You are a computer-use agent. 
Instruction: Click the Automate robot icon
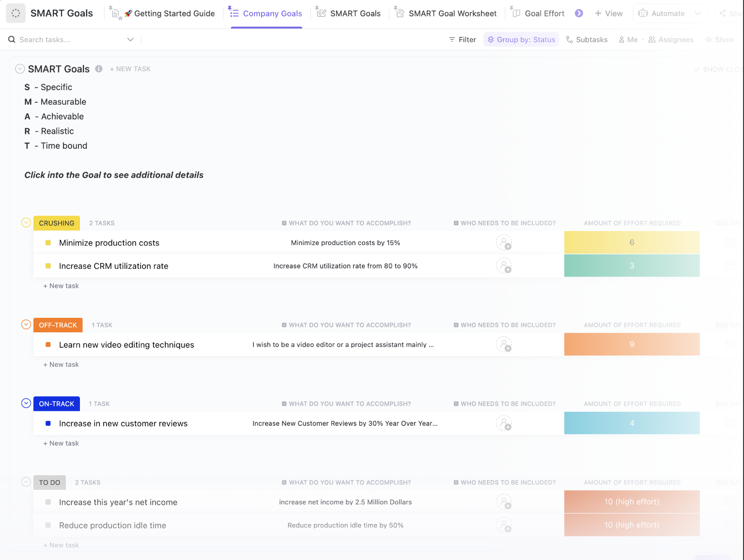[643, 14]
